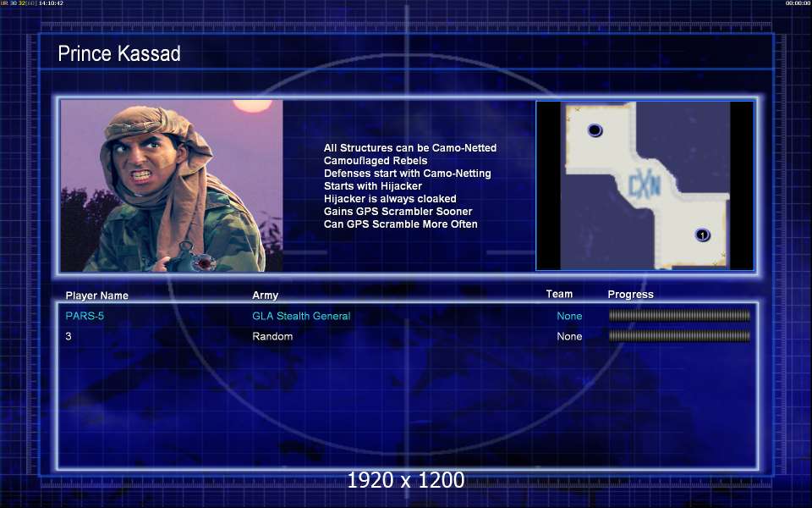Screen dimensions: 812x508
Task: Click the loading progress bar for player 3
Action: pyautogui.click(x=679, y=336)
